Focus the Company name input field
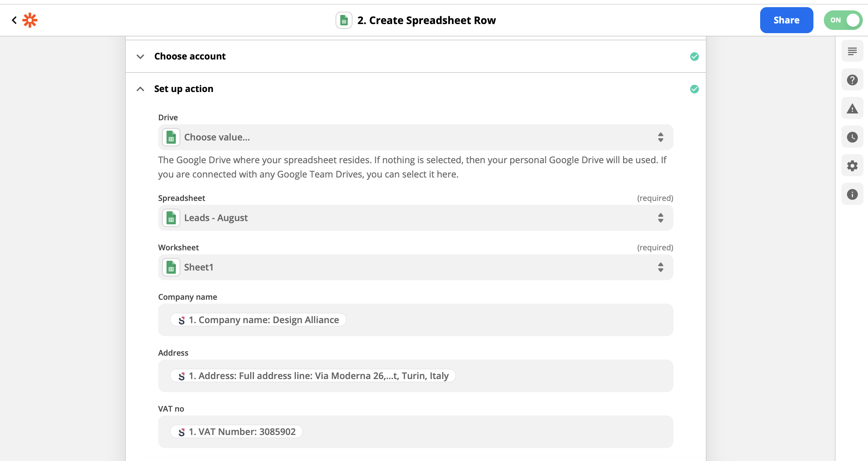This screenshot has height=461, width=868. point(415,320)
